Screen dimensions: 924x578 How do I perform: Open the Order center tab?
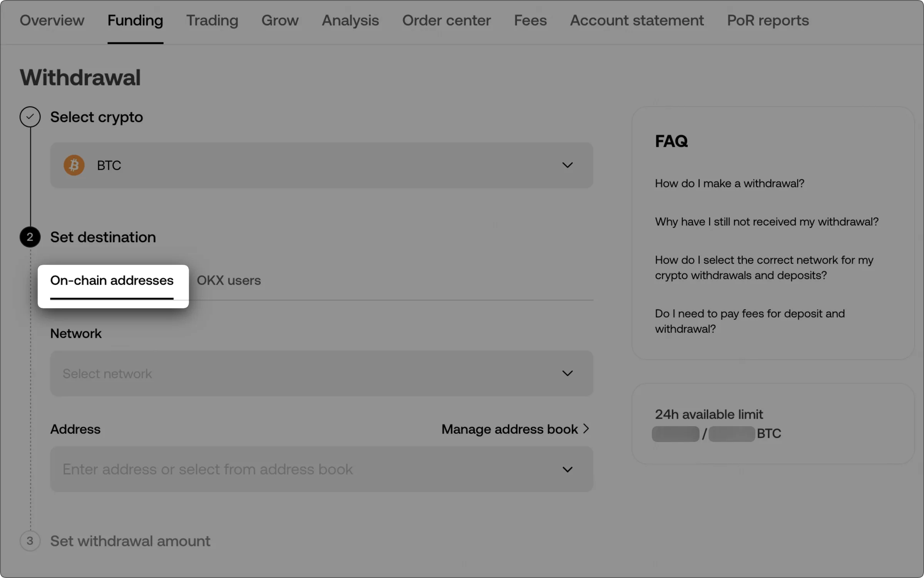click(x=447, y=20)
